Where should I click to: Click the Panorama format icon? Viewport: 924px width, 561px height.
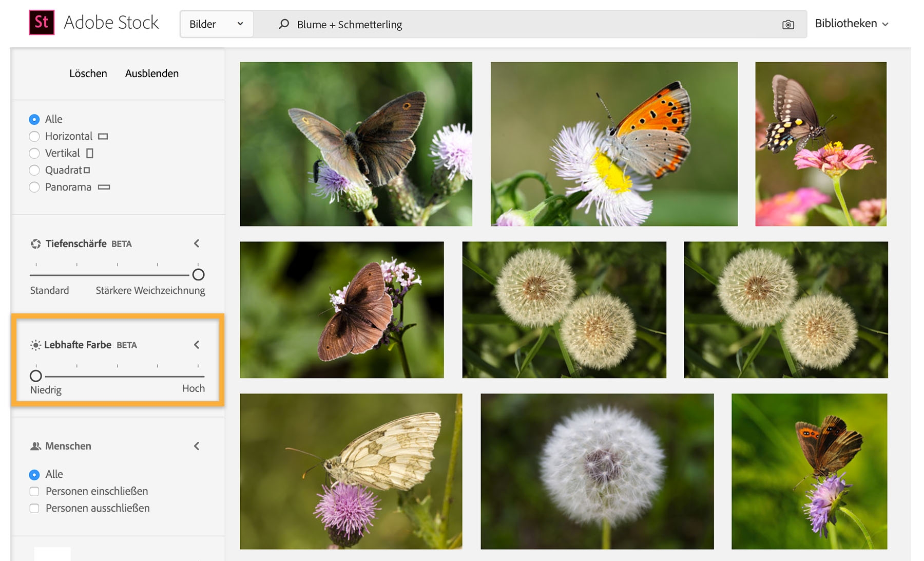[104, 187]
